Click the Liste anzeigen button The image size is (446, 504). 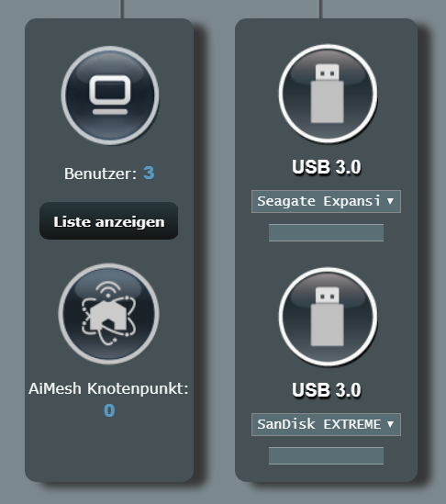pos(108,221)
